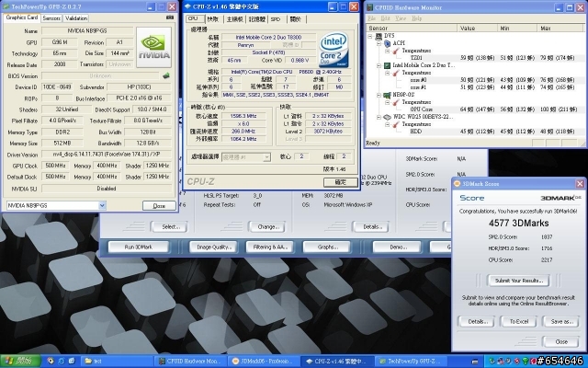Click the GPU-Z screenshot camera icon
Screen dimensions: 588x368
[170, 17]
